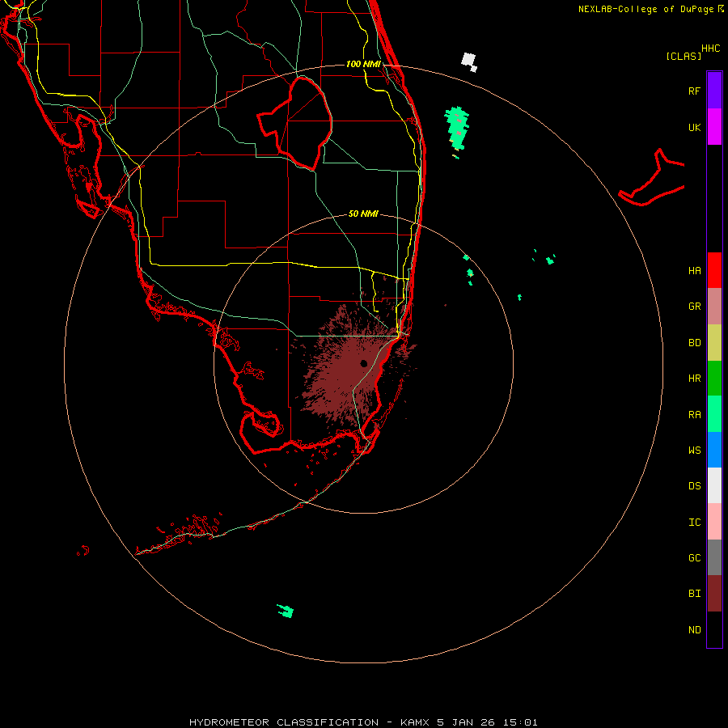Click the Lake Okeechobee outline

(x=294, y=124)
